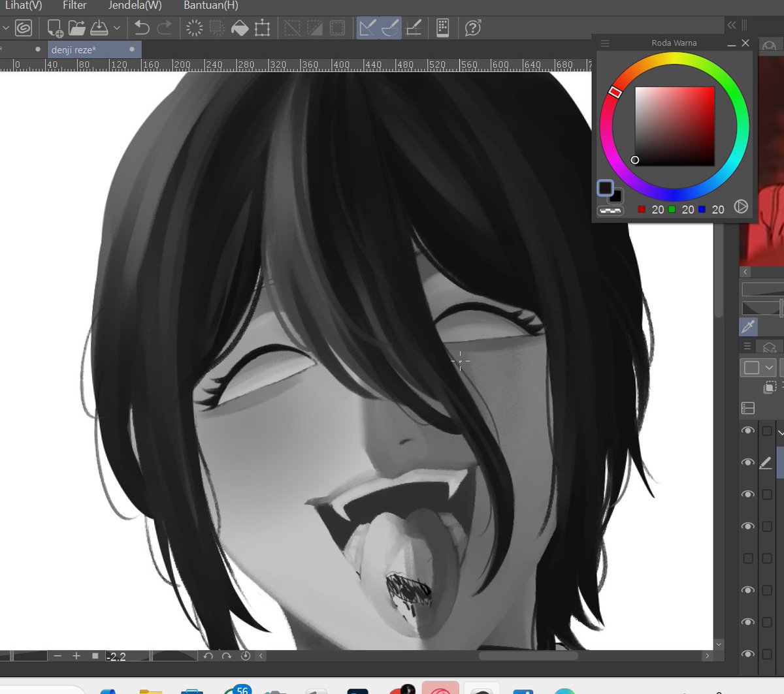784x694 pixels.
Task: Open the layer color dropdown
Action: pos(758,368)
